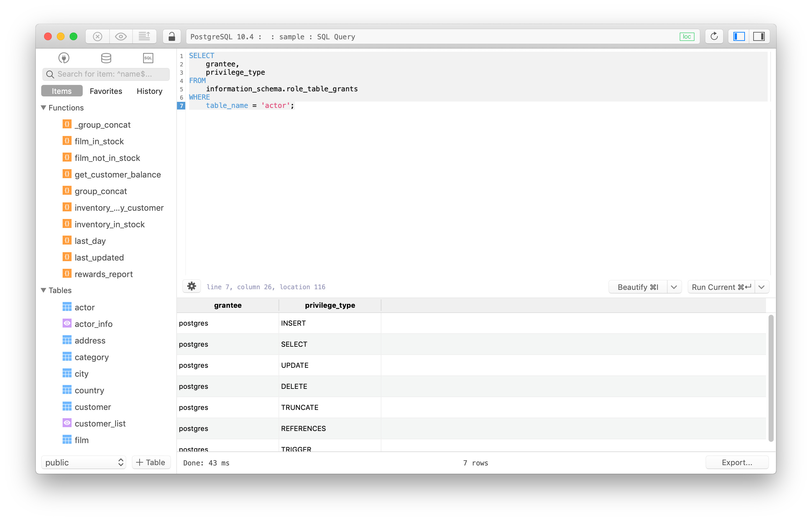Image resolution: width=812 pixels, height=521 pixels.
Task: Click the public schema dropdown
Action: 85,463
